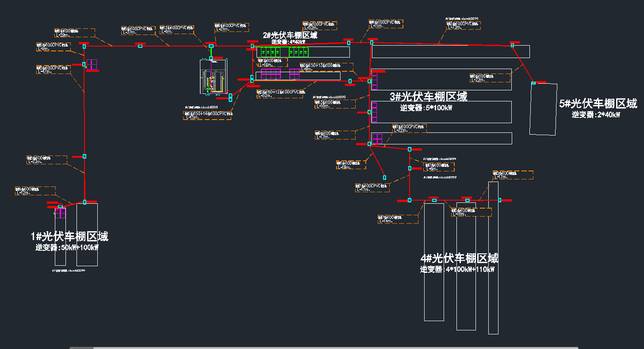The height and width of the screenshot is (349, 644).
Task: Select the electrical distribution room block
Action: (212, 76)
